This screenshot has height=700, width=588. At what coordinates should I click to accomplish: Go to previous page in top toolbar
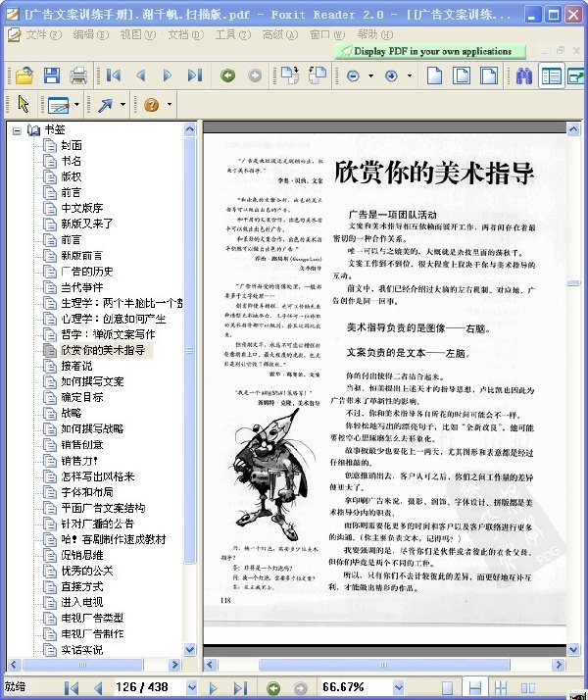141,75
